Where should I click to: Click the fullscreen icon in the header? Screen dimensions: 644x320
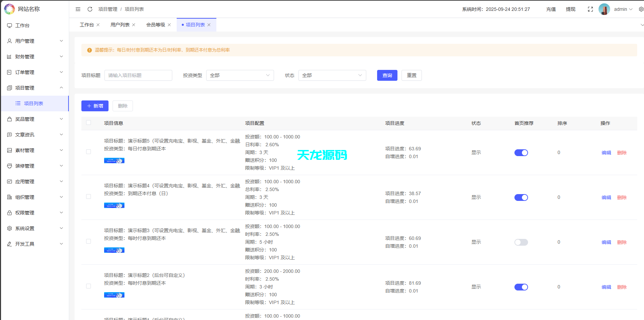[x=590, y=9]
